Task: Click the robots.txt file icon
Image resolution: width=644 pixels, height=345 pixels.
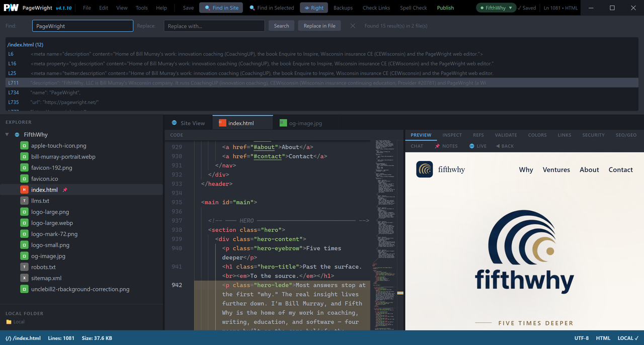Action: (x=24, y=267)
